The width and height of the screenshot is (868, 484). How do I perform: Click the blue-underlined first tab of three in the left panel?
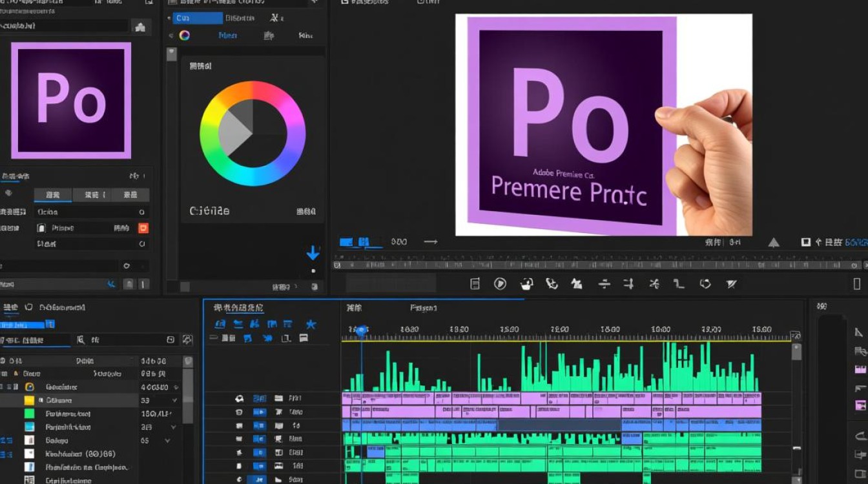coord(52,194)
